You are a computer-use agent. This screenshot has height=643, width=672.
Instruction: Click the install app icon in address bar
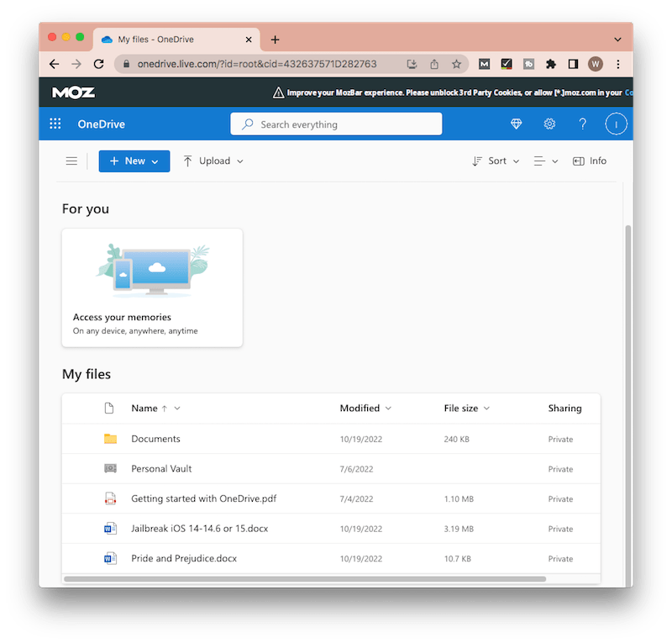coord(412,64)
